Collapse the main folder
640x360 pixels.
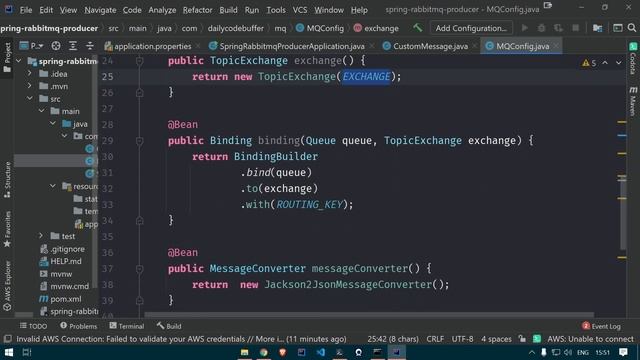[x=41, y=111]
